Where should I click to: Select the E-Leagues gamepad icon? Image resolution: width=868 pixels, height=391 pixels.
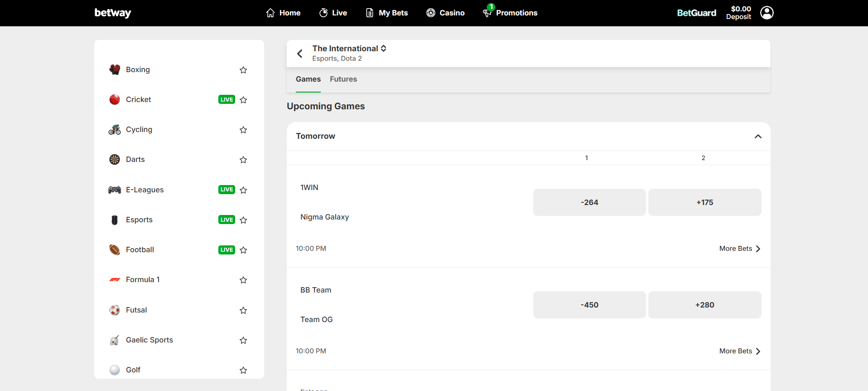(x=115, y=190)
